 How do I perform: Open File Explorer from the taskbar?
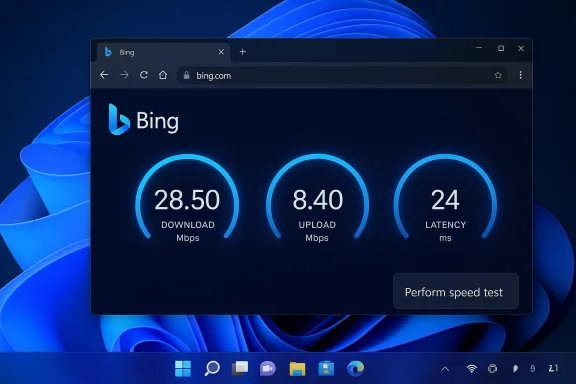click(297, 369)
